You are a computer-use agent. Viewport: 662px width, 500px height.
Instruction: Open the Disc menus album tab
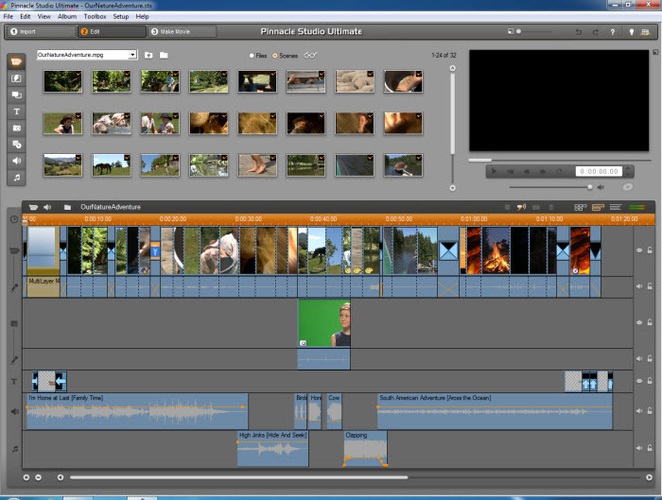click(16, 144)
